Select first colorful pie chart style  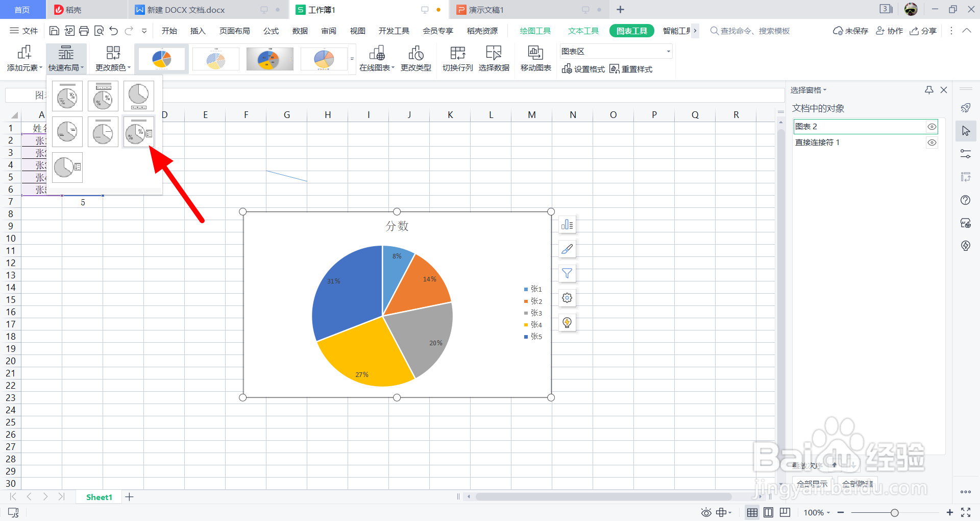coord(162,59)
